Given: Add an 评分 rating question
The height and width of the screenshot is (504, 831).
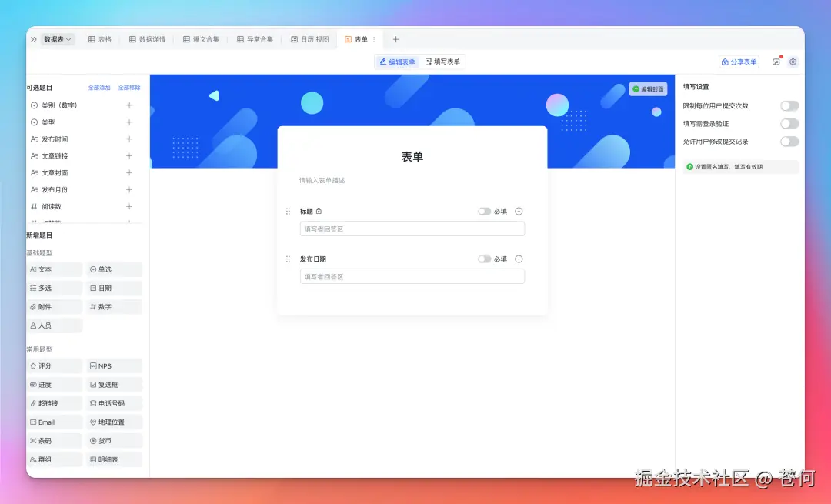Looking at the screenshot, I should tap(54, 365).
